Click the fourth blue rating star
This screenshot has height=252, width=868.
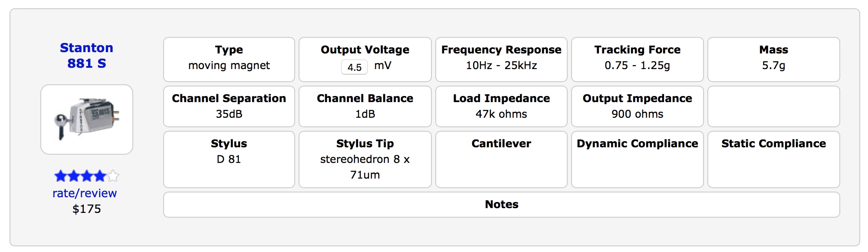coord(100,176)
